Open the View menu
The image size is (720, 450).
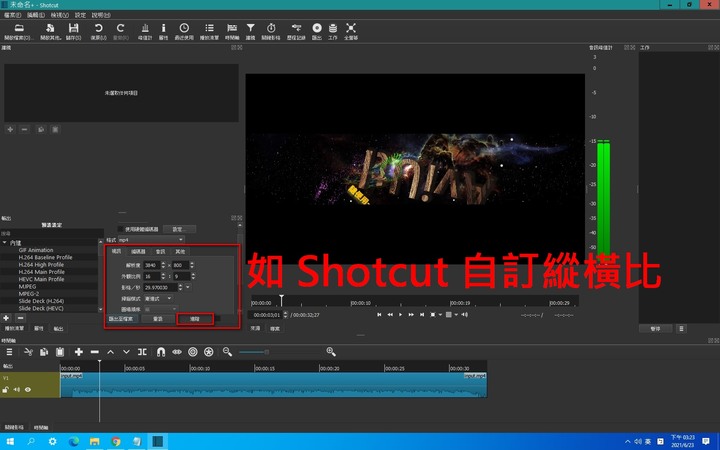click(60, 15)
